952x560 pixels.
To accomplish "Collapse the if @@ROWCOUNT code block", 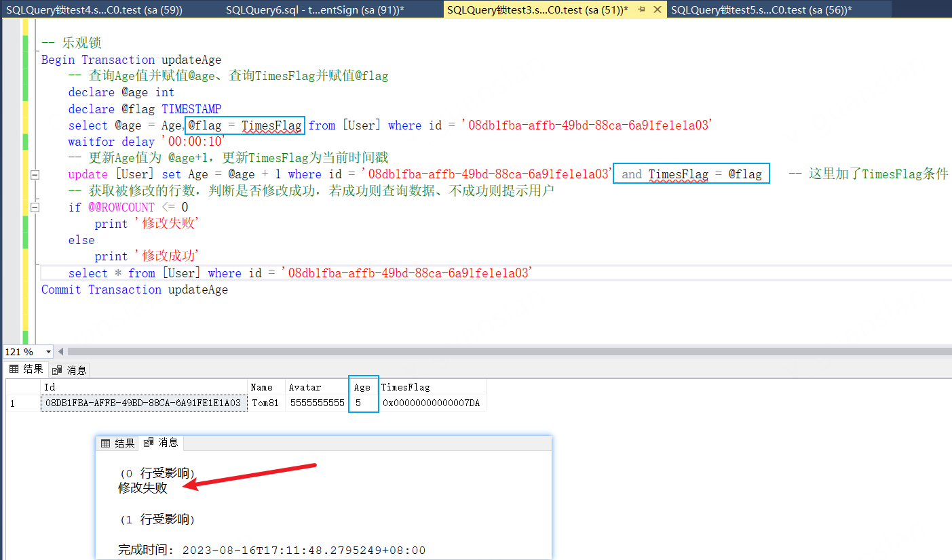I will point(33,207).
